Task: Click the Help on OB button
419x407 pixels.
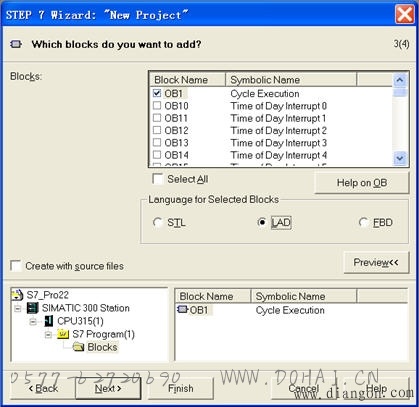Action: [362, 183]
